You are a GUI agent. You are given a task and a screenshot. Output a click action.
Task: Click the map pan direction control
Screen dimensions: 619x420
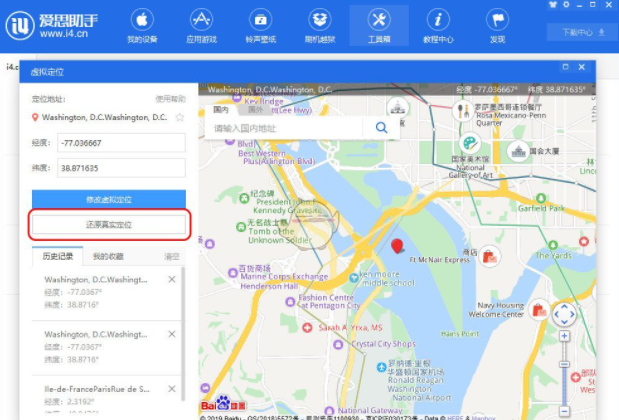tap(564, 314)
